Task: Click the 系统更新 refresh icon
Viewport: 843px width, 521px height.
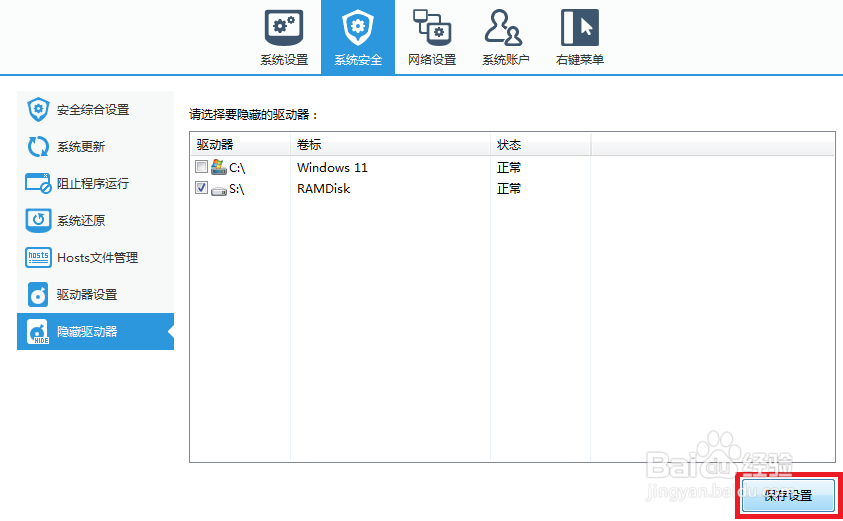Action: (38, 146)
